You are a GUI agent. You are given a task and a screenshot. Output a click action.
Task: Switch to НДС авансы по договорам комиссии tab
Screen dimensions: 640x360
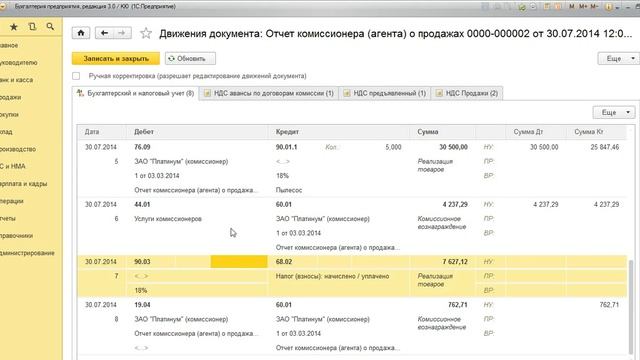(x=269, y=93)
